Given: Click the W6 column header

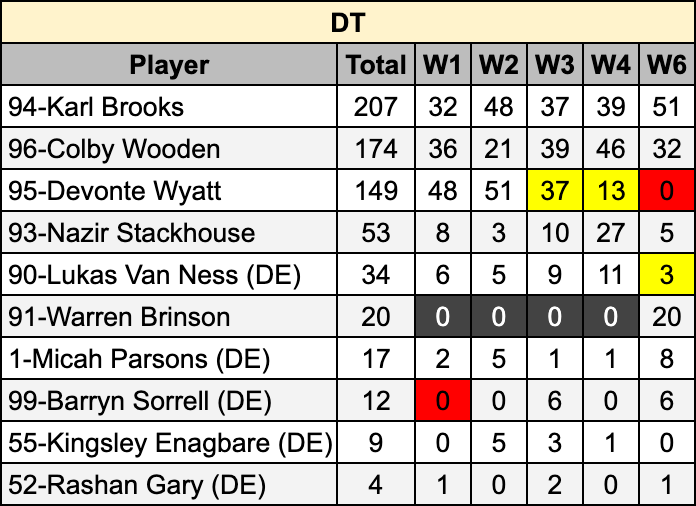Looking at the screenshot, I should tap(666, 65).
